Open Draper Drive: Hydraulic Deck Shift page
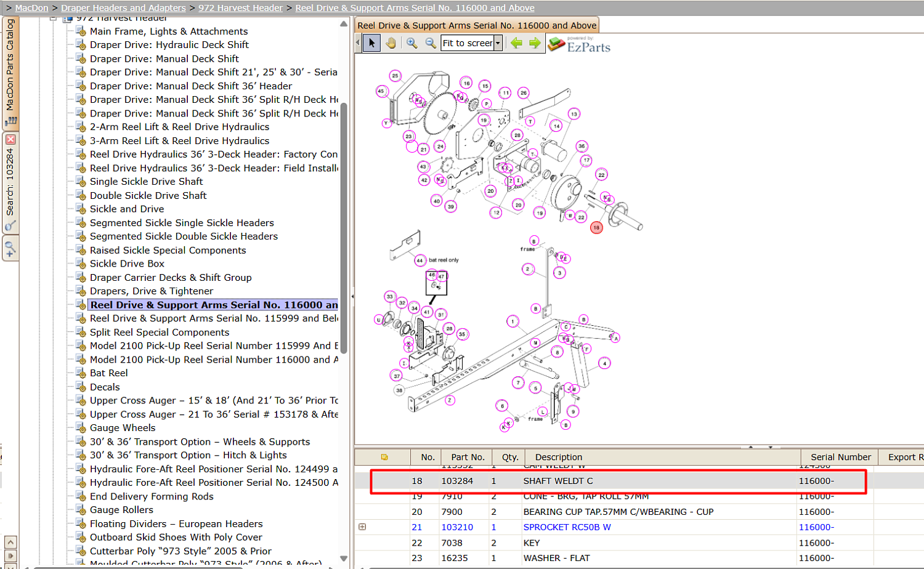 pyautogui.click(x=169, y=45)
